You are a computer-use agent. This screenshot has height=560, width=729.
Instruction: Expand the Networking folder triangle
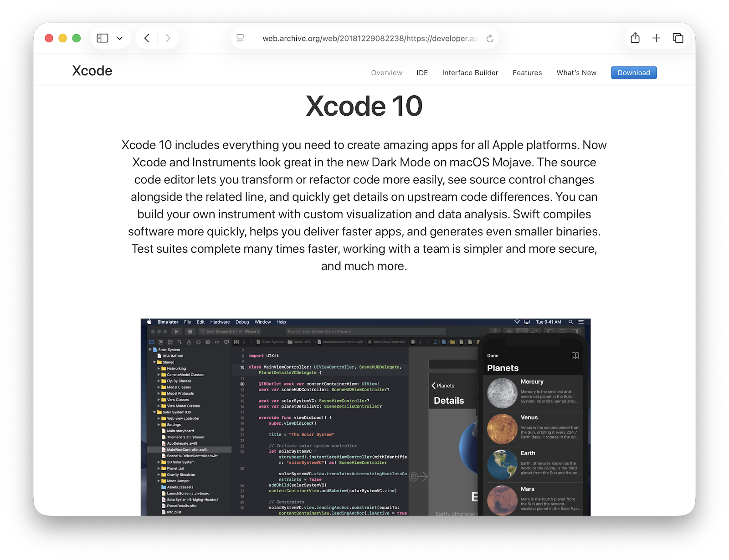click(x=159, y=368)
